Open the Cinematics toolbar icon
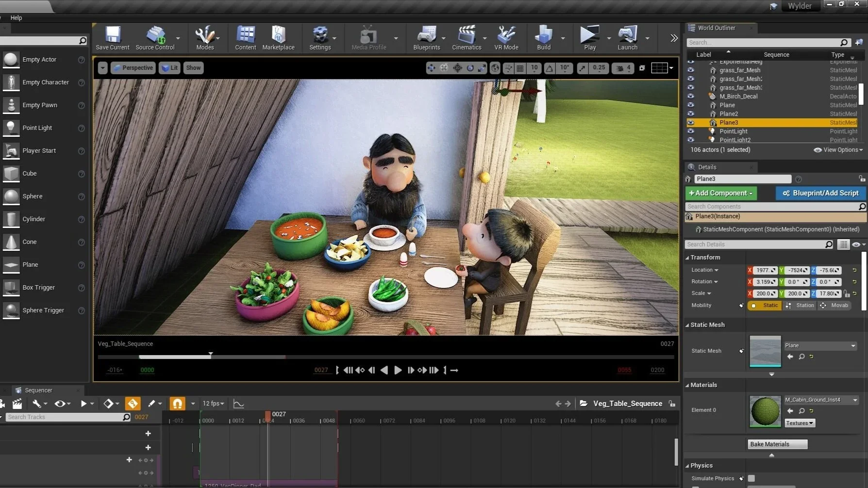 pos(467,38)
